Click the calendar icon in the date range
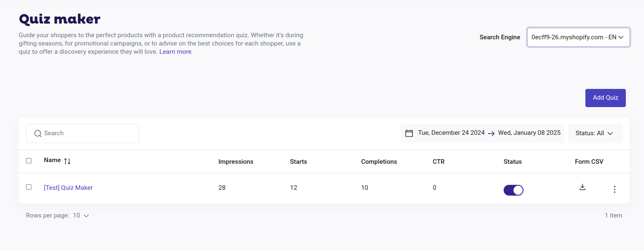Image resolution: width=644 pixels, height=251 pixels. 409,133
